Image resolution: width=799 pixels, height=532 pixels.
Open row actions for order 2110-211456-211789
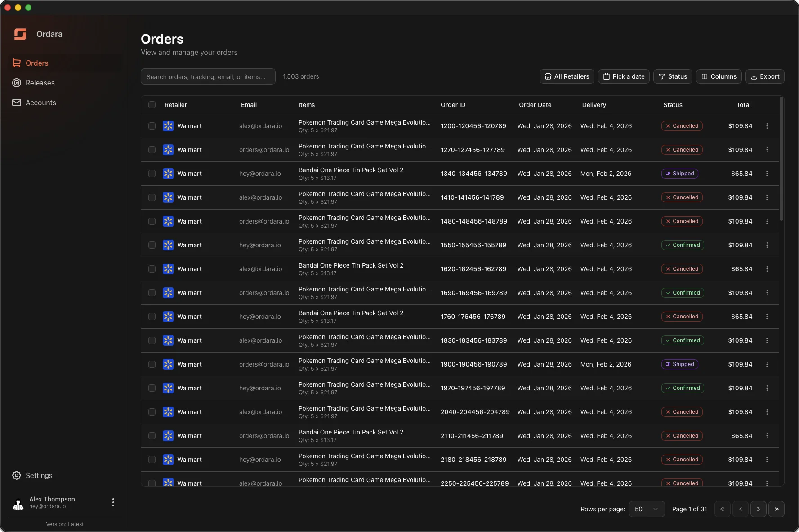coord(767,436)
